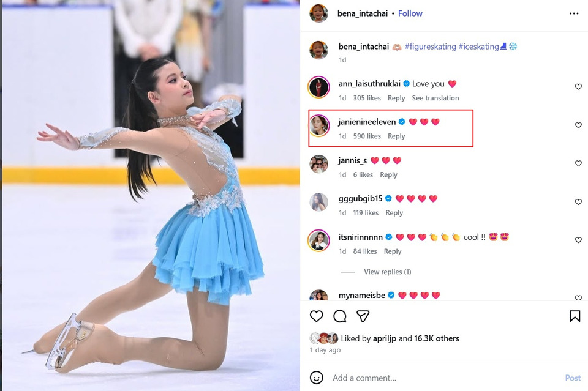Open the #figureskating hashtag
The image size is (588, 391).
pyautogui.click(x=431, y=47)
